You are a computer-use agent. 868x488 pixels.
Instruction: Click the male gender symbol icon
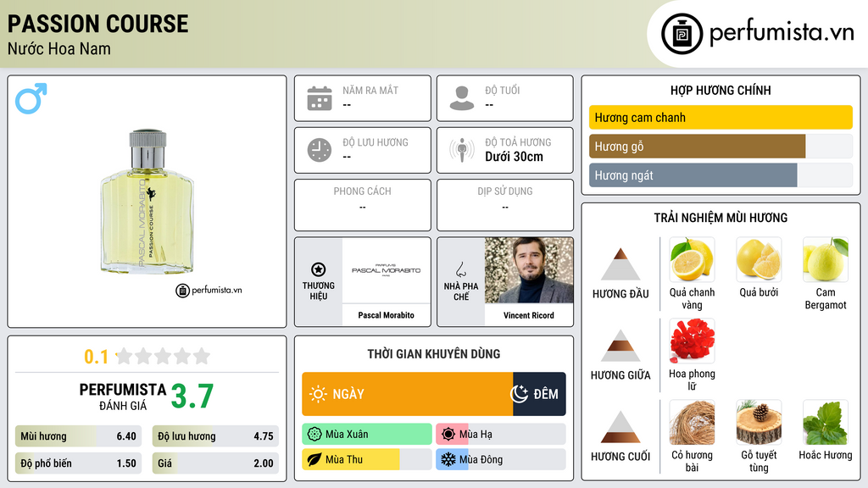[x=31, y=98]
